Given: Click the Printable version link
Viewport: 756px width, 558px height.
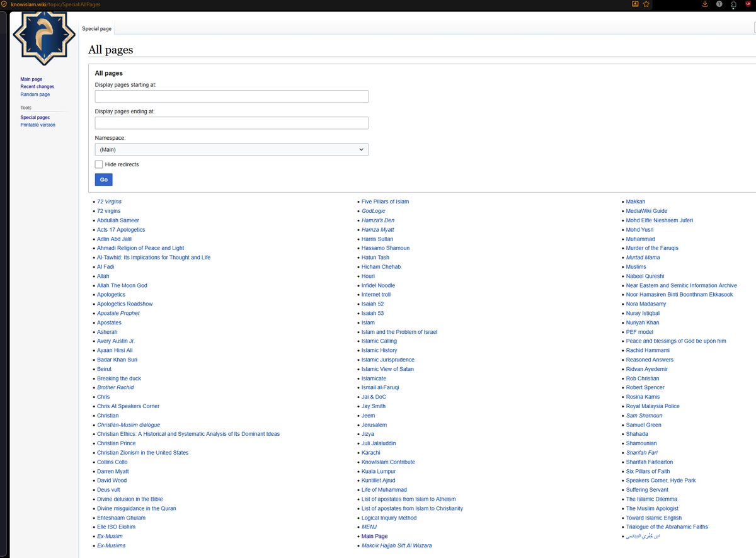Looking at the screenshot, I should 38,125.
